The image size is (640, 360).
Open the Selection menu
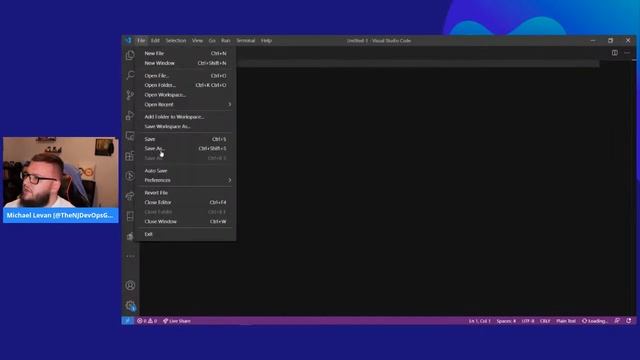176,40
